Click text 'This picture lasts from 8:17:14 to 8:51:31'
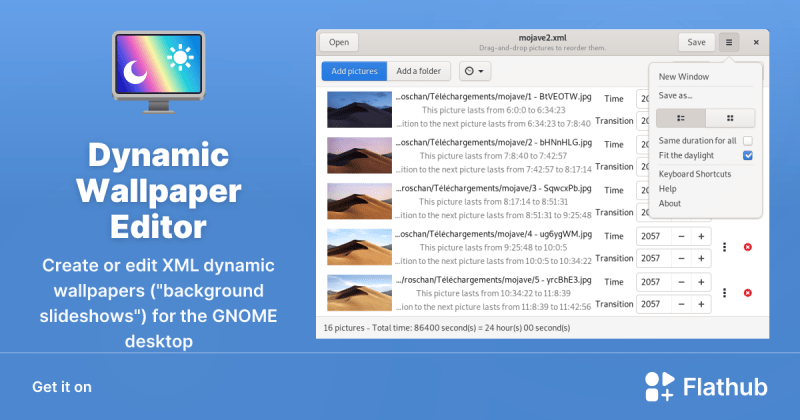Screen dimensions: 800x420 493,202
